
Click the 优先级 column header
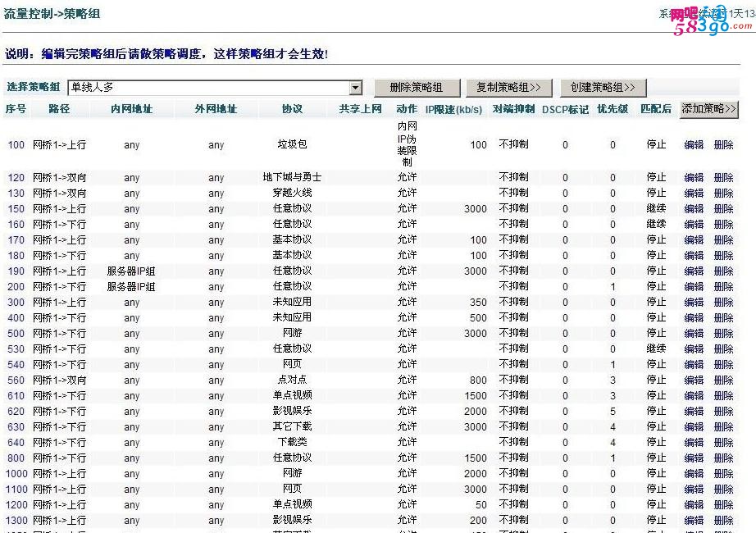pos(613,109)
